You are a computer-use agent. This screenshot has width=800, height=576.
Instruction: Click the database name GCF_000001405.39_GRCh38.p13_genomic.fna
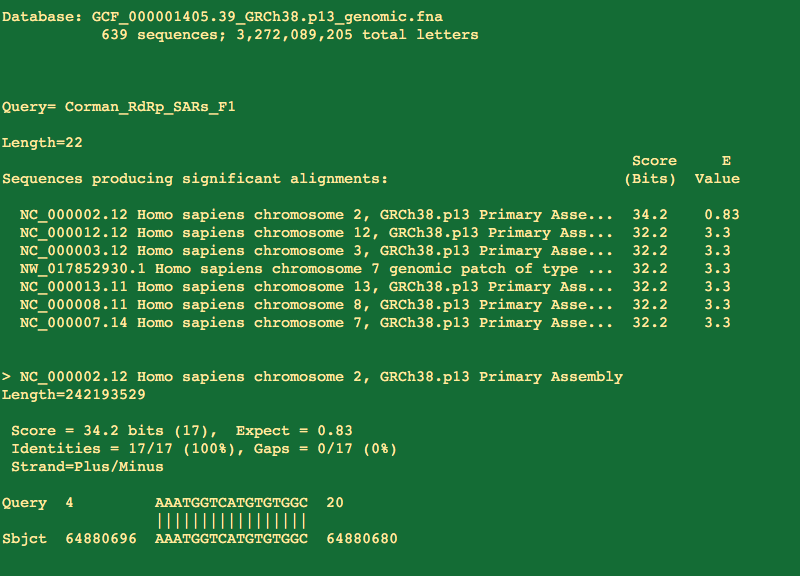click(x=267, y=17)
